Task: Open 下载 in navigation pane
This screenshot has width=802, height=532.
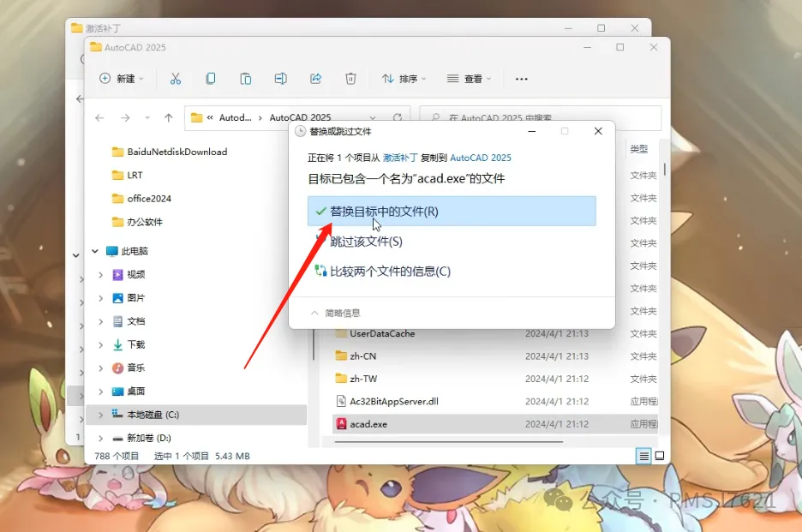Action: pyautogui.click(x=129, y=344)
